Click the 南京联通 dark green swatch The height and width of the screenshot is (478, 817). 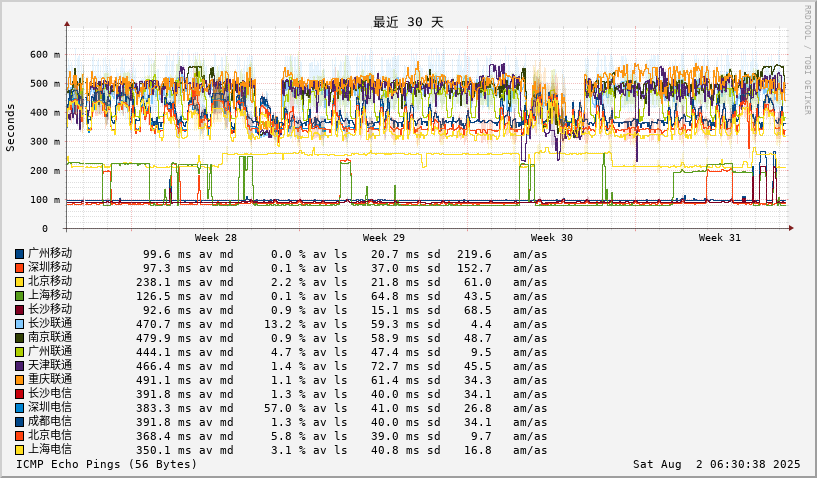(19, 338)
